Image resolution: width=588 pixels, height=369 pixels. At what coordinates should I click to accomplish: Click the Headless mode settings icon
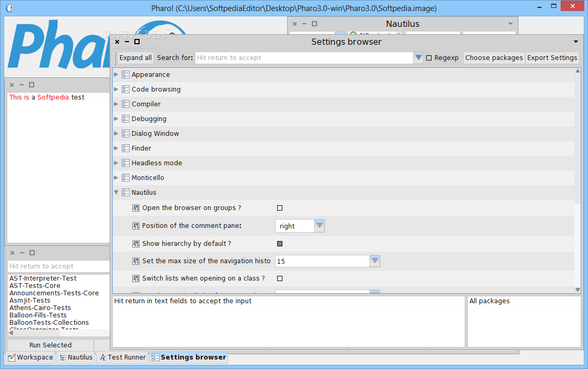point(125,163)
